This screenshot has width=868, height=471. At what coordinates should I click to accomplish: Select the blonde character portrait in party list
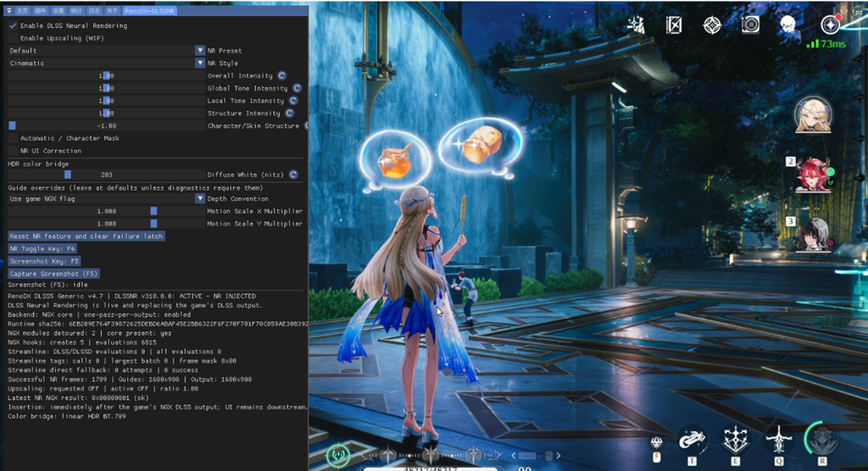tap(813, 115)
